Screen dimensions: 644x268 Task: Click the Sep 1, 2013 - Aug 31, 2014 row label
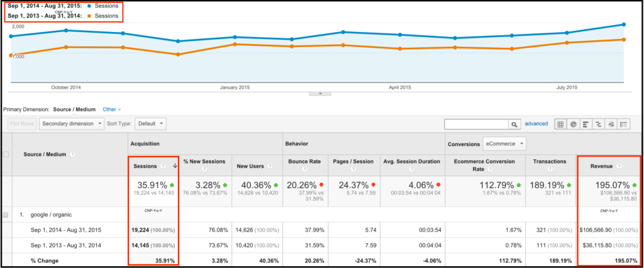coord(65,245)
